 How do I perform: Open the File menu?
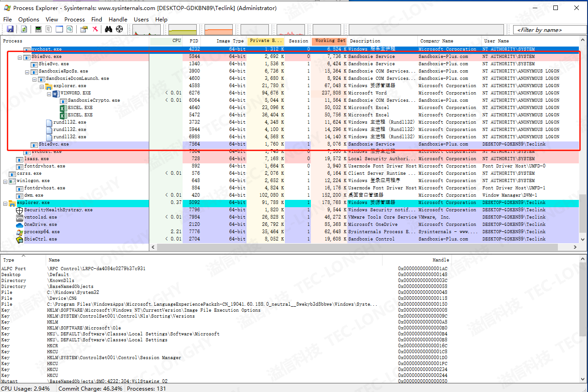tap(7, 19)
